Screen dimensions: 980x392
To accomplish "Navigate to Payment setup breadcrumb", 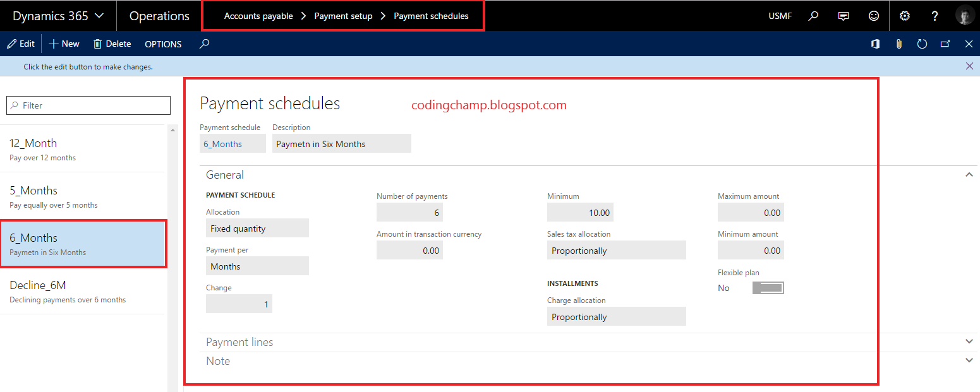I will 343,16.
